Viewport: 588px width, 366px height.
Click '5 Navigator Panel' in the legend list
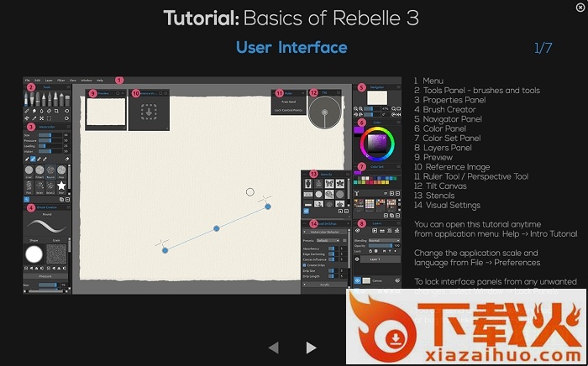tap(448, 119)
